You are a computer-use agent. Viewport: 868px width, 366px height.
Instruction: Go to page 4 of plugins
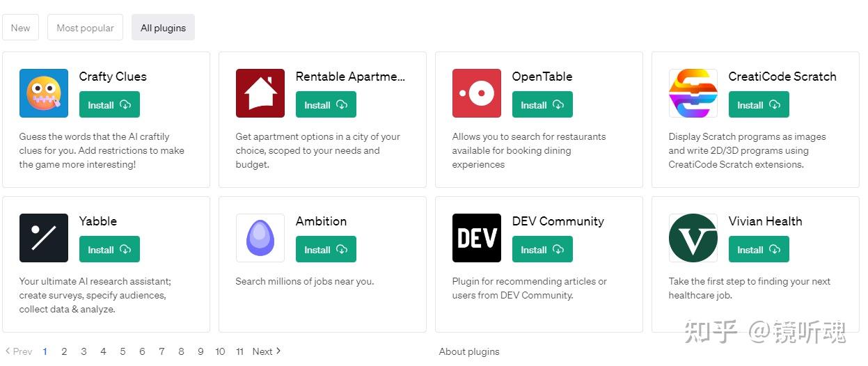(103, 351)
